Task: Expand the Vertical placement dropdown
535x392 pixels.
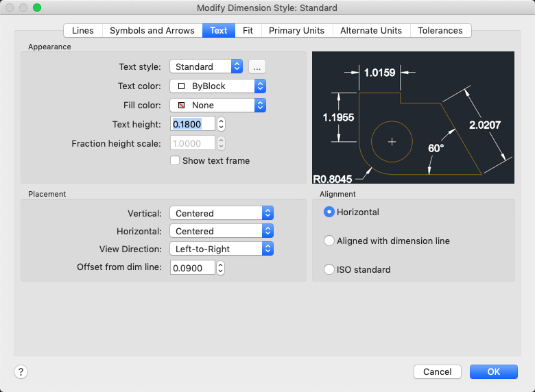Action: (222, 213)
